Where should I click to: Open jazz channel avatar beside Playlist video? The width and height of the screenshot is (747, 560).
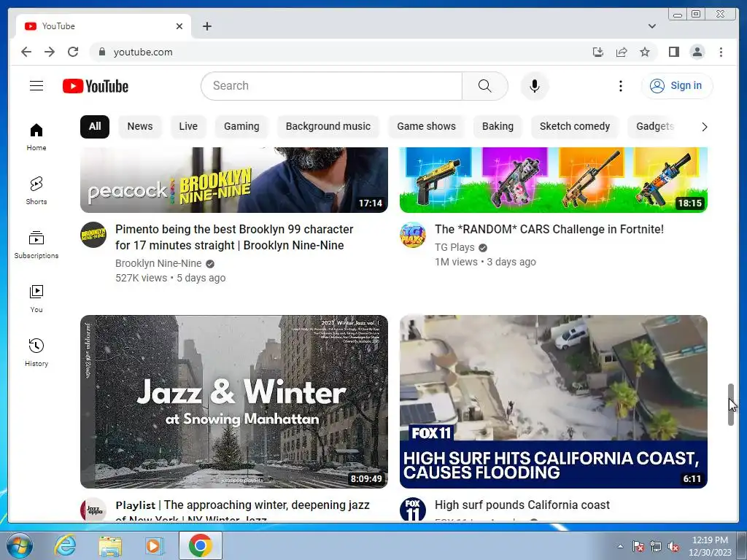pyautogui.click(x=93, y=509)
